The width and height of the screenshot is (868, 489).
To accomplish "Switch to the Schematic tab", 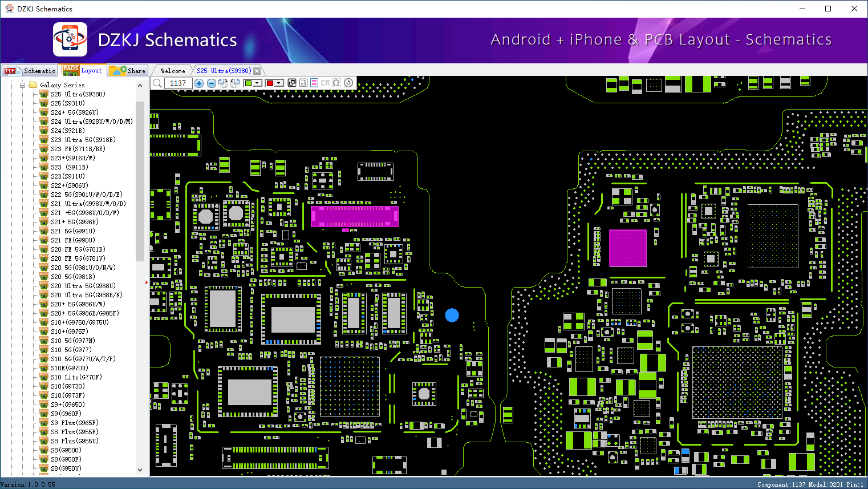I will click(30, 70).
